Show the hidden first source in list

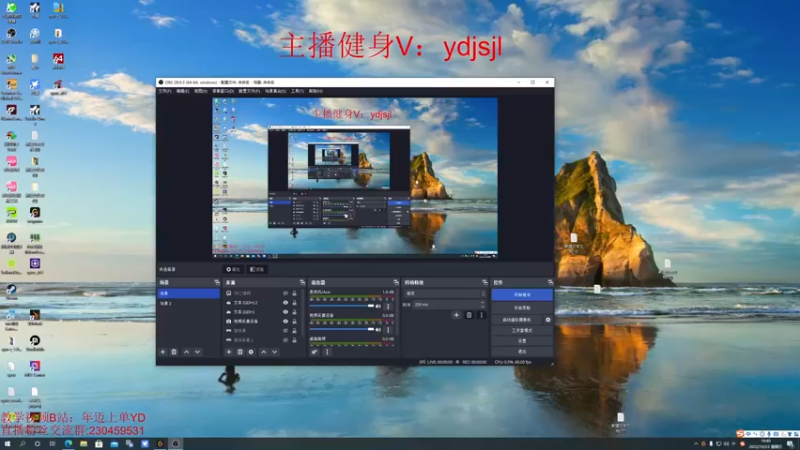click(x=285, y=293)
